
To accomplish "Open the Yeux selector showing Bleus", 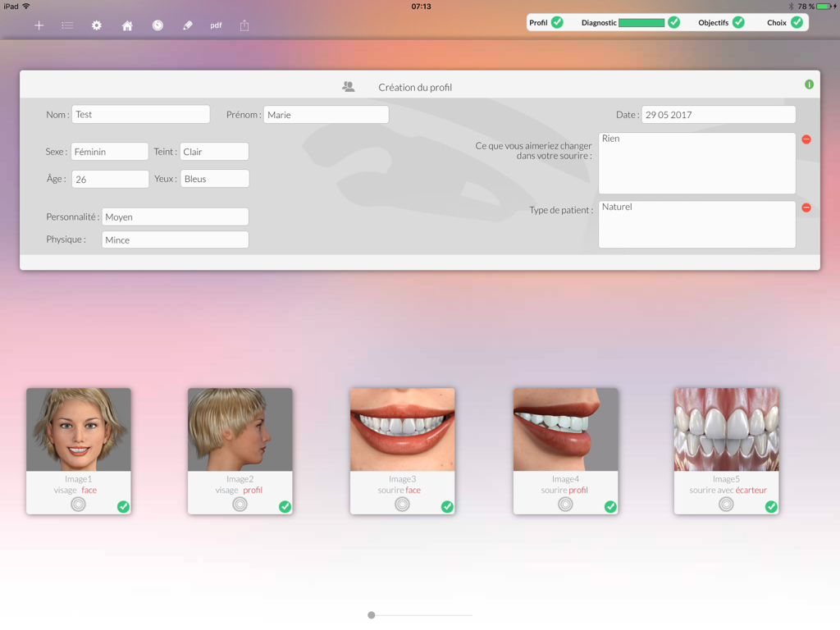I will (214, 178).
